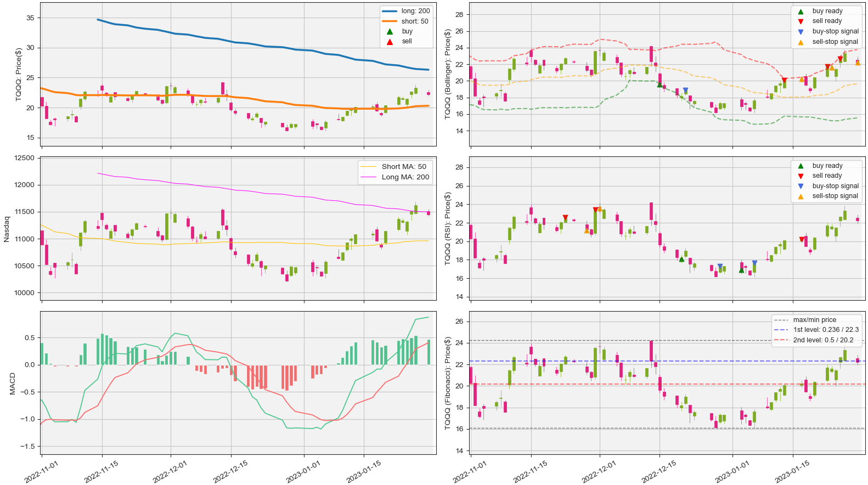This screenshot has height=485, width=868.
Task: Click 'max/min price' legend text
Action: coord(815,320)
